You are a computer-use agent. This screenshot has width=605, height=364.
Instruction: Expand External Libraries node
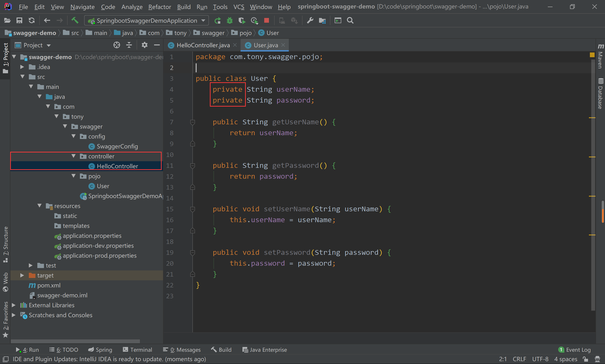tap(14, 305)
